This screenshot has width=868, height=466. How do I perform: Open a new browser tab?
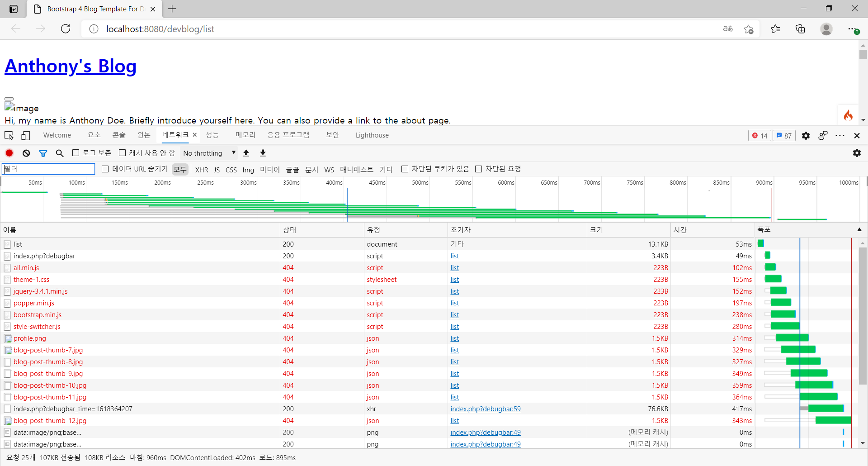(x=172, y=9)
